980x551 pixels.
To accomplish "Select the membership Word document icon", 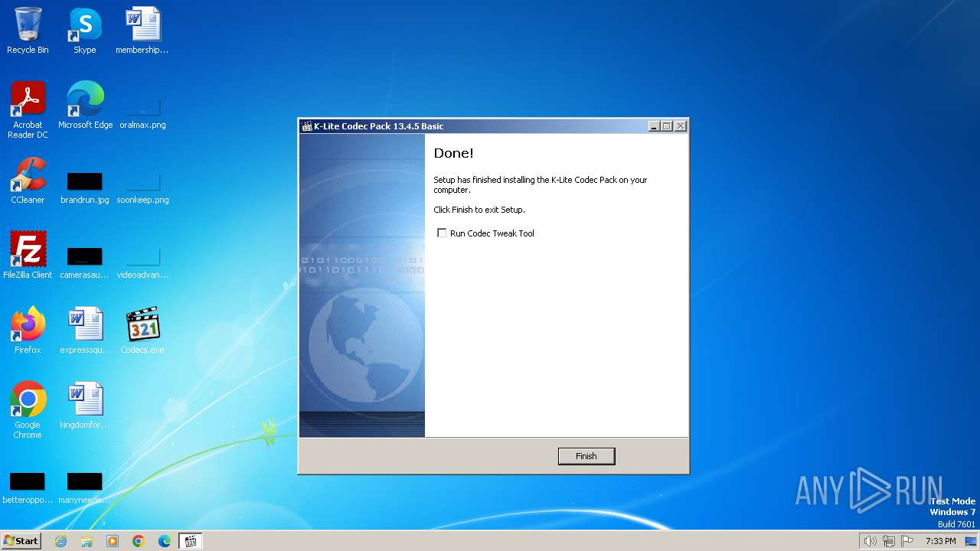I will 142,31.
